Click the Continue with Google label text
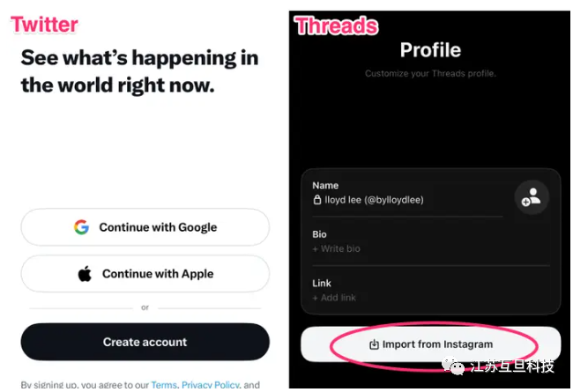Viewport: 573px width, 392px height. [158, 227]
